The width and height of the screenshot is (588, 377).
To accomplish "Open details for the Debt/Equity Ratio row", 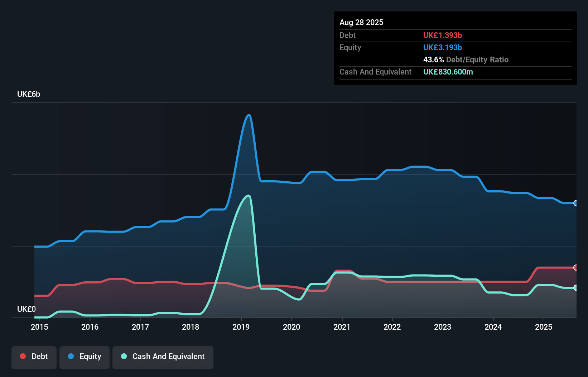I will [466, 59].
